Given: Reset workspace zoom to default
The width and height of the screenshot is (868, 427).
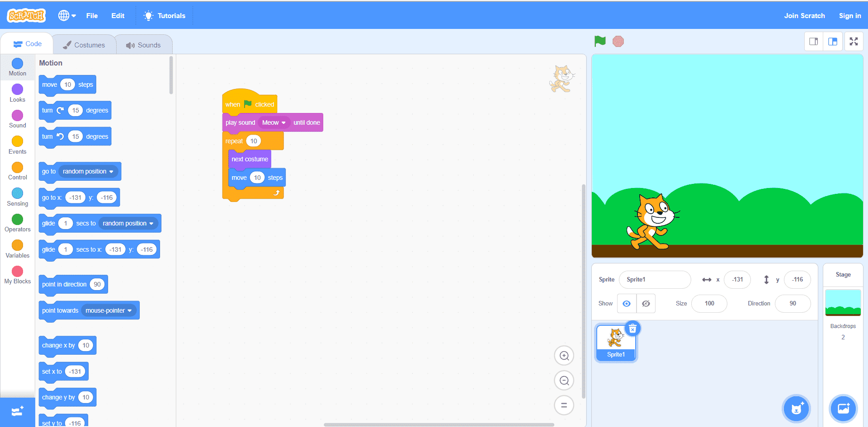Looking at the screenshot, I should coord(564,405).
